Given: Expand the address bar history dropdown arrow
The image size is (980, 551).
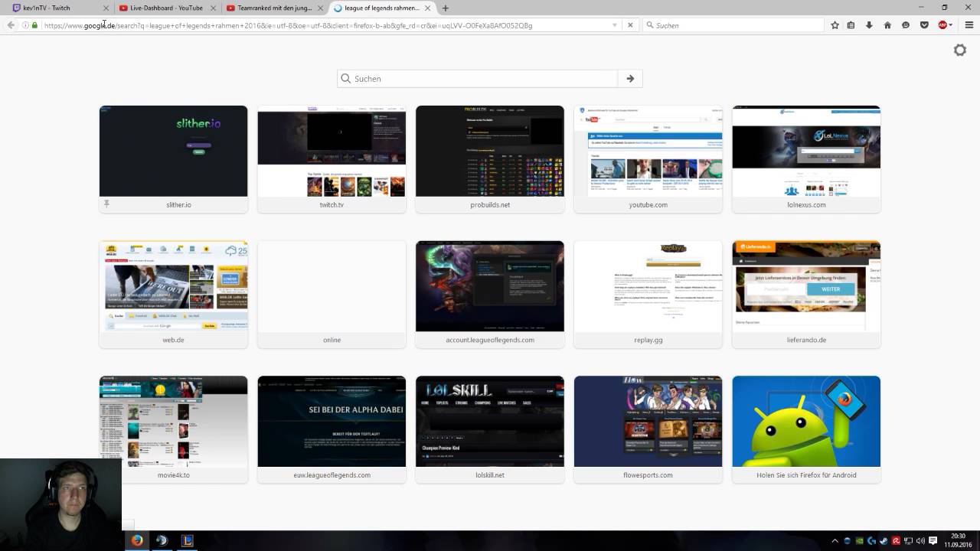Looking at the screenshot, I should tap(614, 25).
